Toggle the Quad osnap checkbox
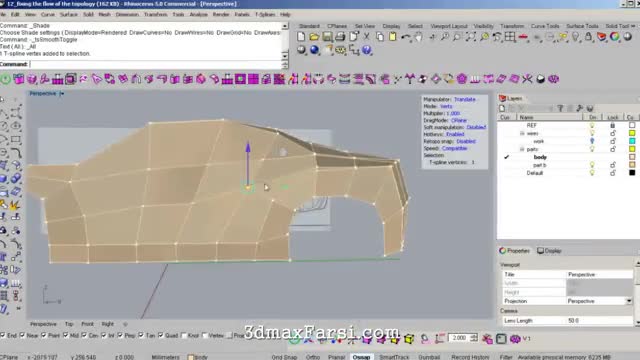This screenshot has width=640, height=360. tap(161, 335)
